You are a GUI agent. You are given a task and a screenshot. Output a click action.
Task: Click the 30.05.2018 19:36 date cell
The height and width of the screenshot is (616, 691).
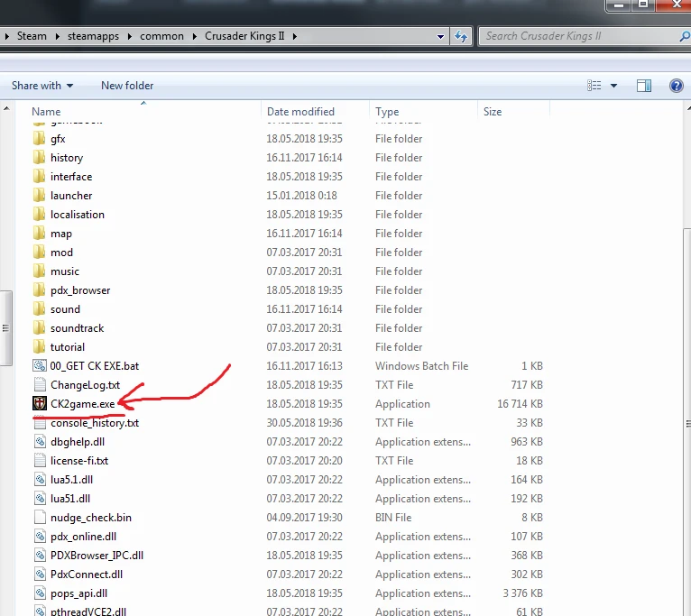point(304,423)
